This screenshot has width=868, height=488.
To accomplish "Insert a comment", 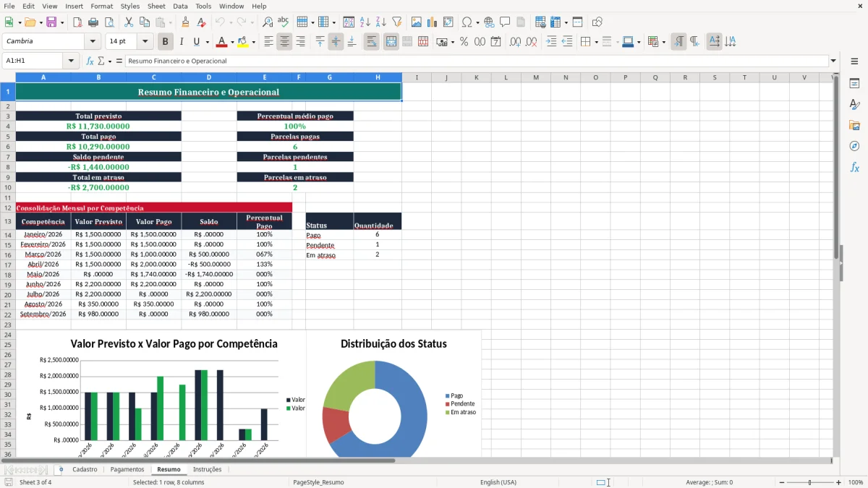I will (x=505, y=22).
